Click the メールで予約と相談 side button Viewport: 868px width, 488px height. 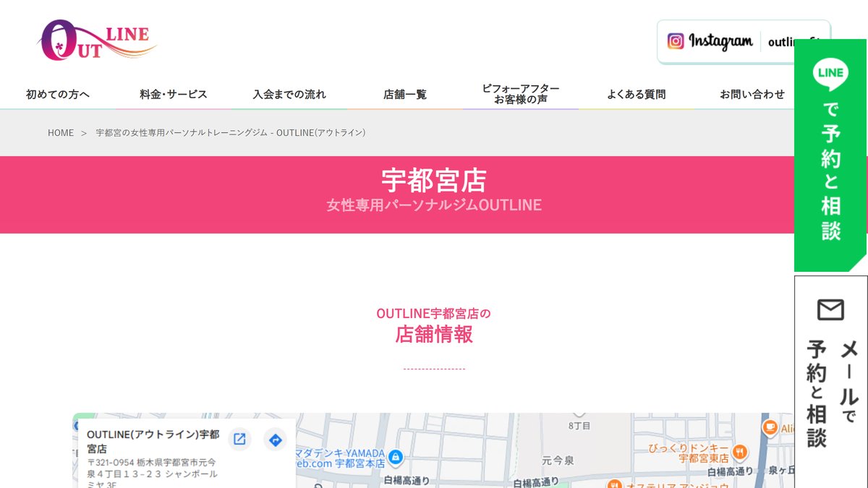831,382
